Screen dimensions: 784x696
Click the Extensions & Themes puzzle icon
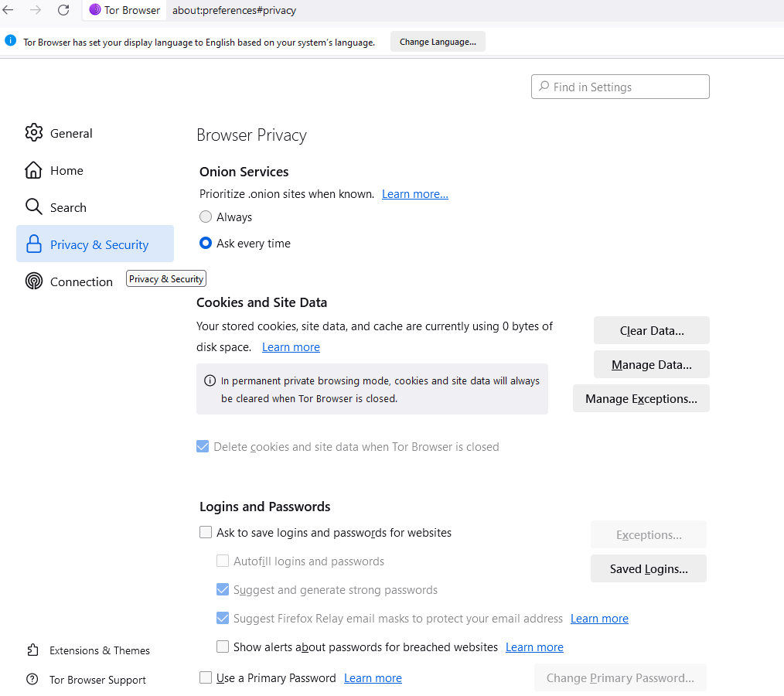point(32,650)
